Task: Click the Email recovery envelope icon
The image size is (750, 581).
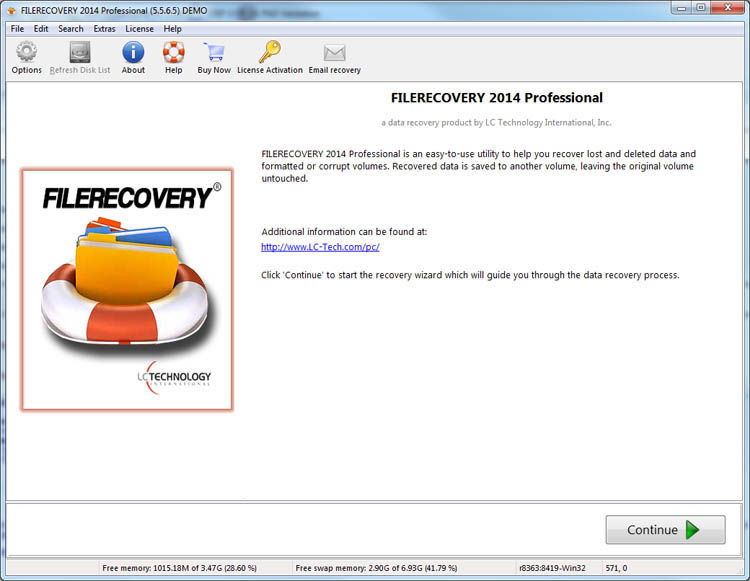Action: click(x=334, y=53)
